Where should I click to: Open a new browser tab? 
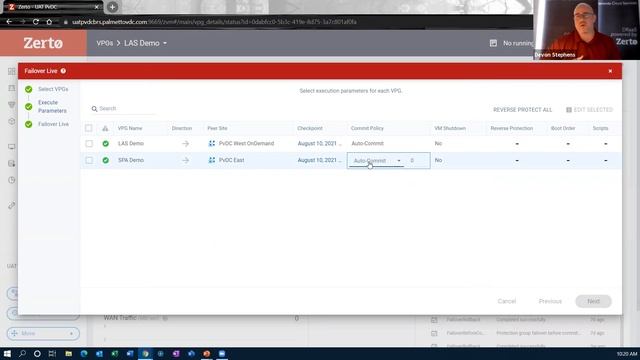112,7
